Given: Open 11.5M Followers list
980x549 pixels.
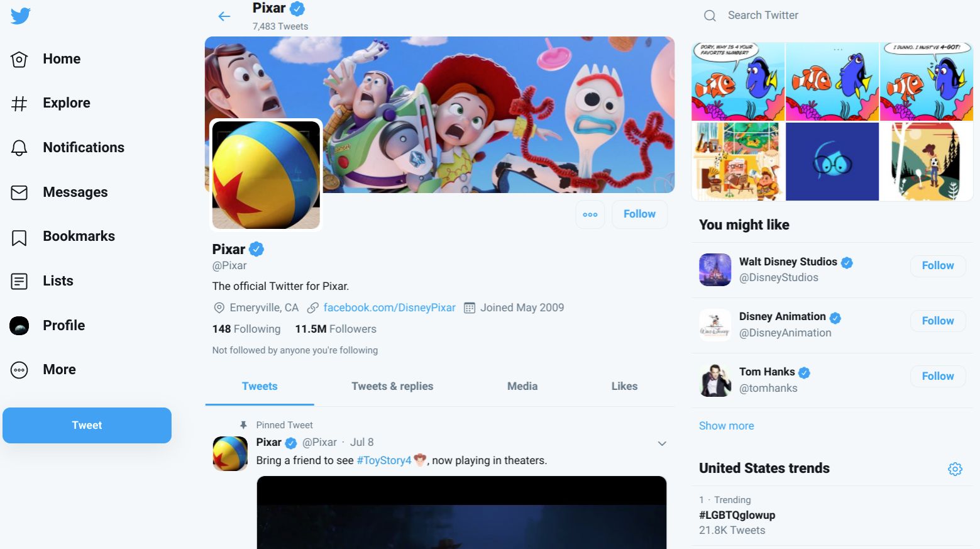Looking at the screenshot, I should 336,329.
